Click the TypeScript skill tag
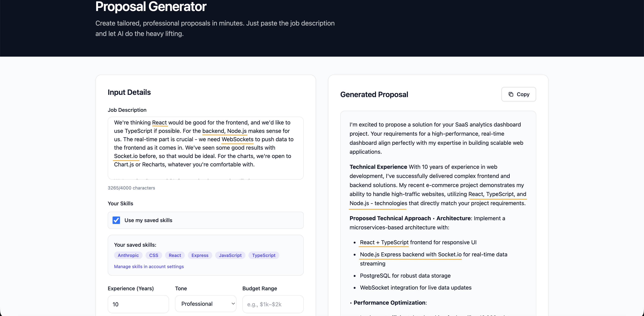Image resolution: width=644 pixels, height=316 pixels. click(263, 255)
